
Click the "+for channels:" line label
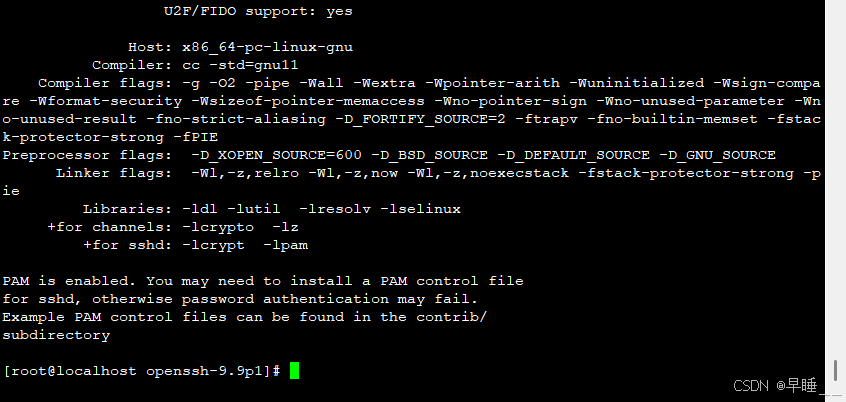pyautogui.click(x=110, y=227)
